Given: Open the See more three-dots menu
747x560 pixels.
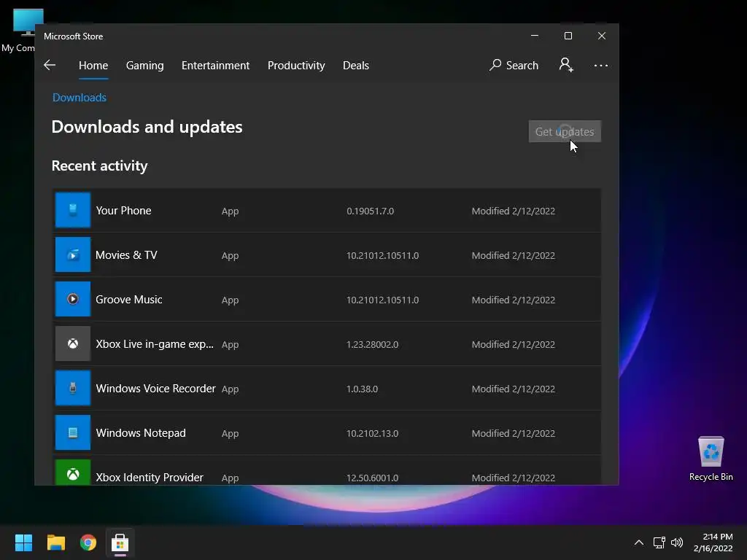Looking at the screenshot, I should (601, 65).
